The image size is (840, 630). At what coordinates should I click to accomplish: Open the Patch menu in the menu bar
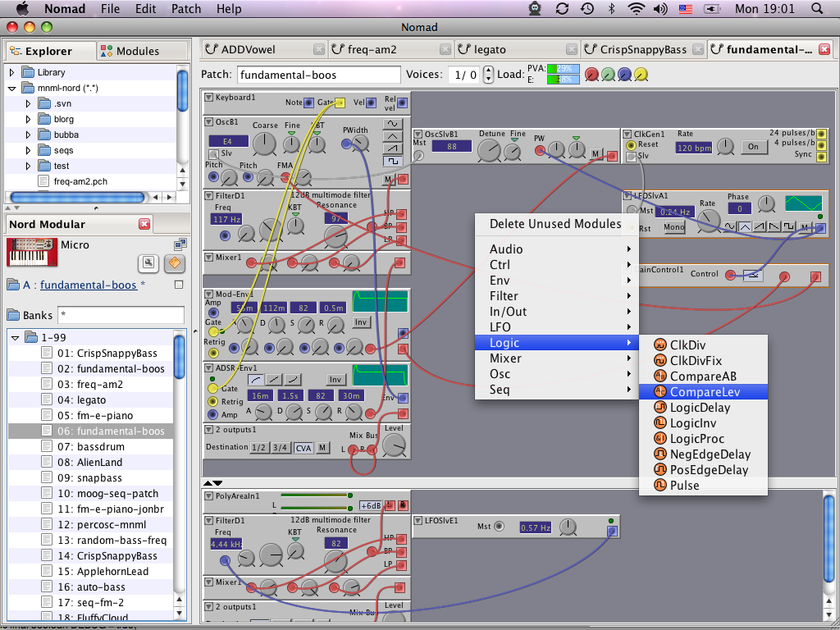tap(185, 9)
